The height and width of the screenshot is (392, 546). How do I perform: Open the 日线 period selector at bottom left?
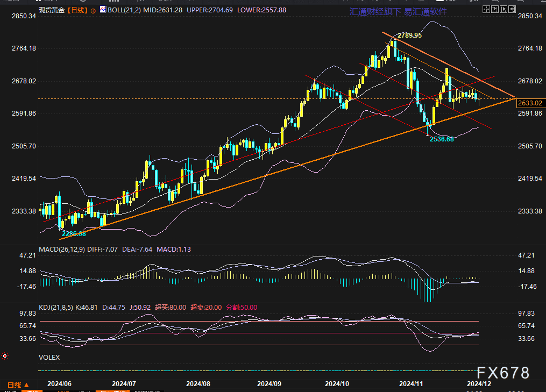click(14, 384)
